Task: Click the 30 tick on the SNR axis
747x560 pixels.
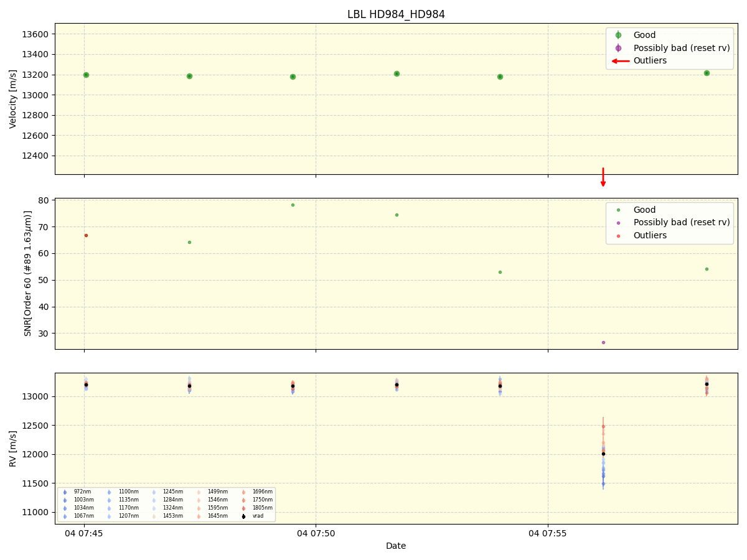Action: pos(44,334)
